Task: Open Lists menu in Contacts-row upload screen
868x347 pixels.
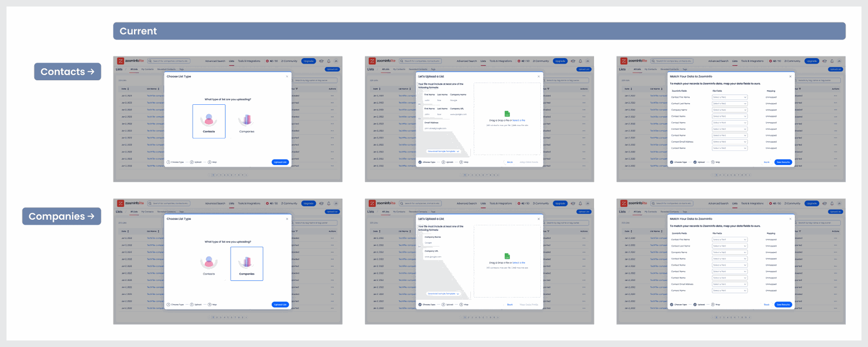Action: pos(483,61)
